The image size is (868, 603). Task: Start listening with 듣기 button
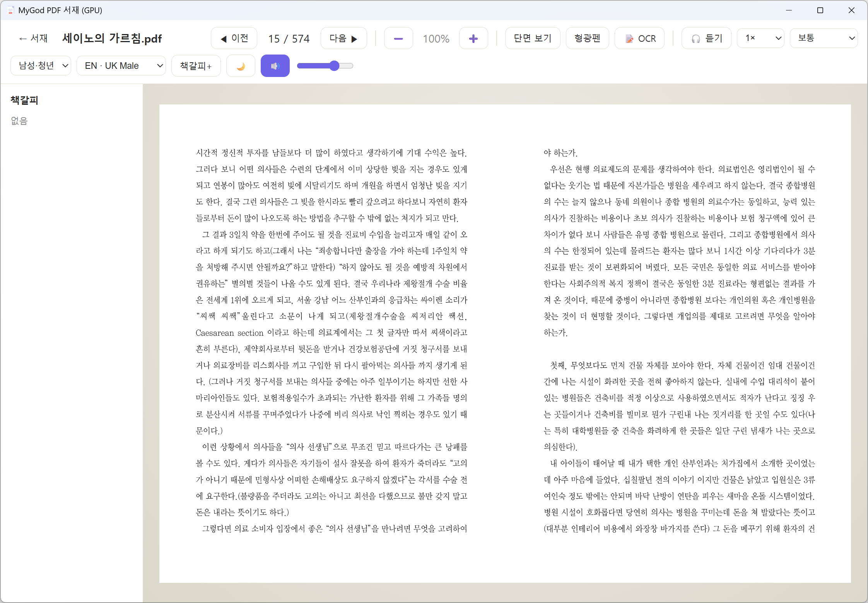tap(706, 38)
